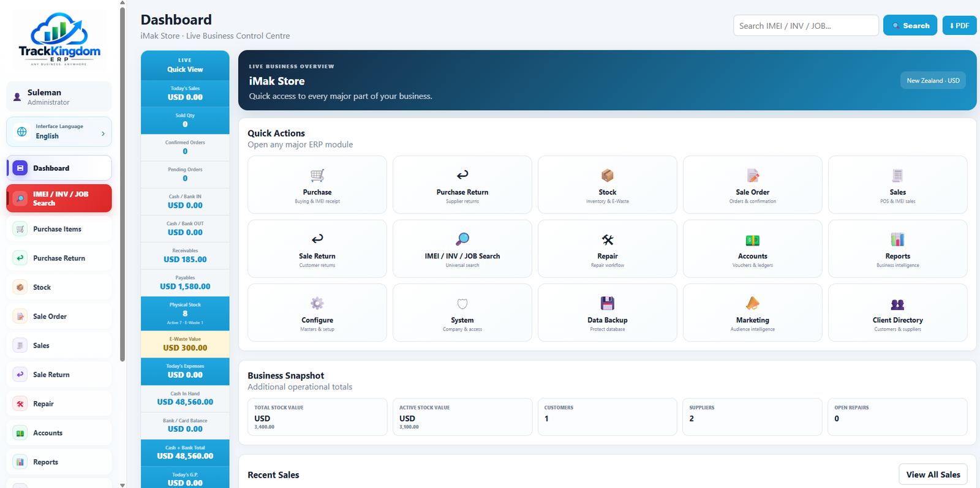Image resolution: width=980 pixels, height=488 pixels.
Task: Click the sidebar vertical scrollbar
Action: [123, 184]
